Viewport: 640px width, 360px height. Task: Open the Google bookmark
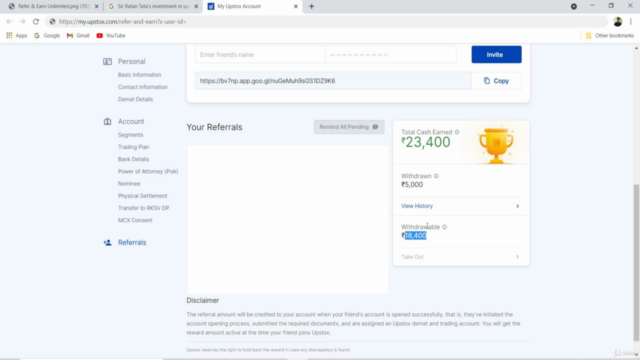pos(47,36)
